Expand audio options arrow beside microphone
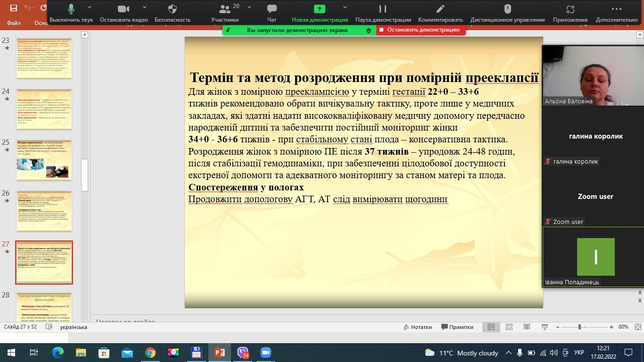The width and height of the screenshot is (644, 362). (x=90, y=8)
